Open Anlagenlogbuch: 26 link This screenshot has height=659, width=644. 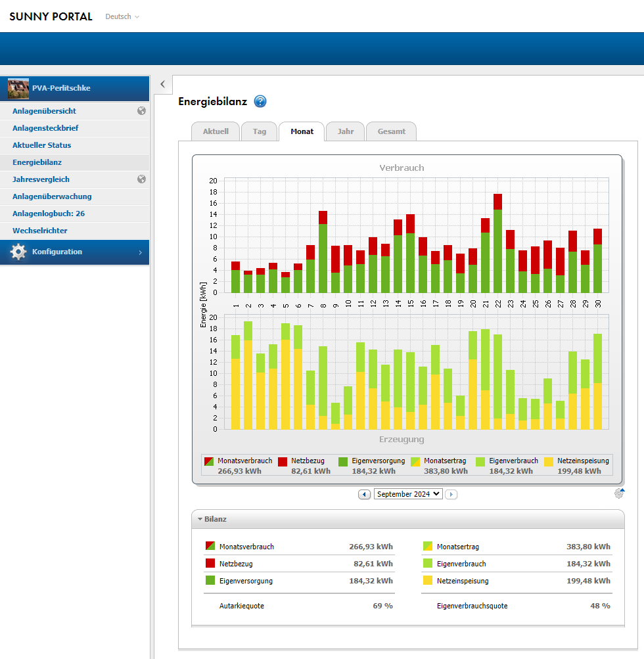click(x=49, y=214)
